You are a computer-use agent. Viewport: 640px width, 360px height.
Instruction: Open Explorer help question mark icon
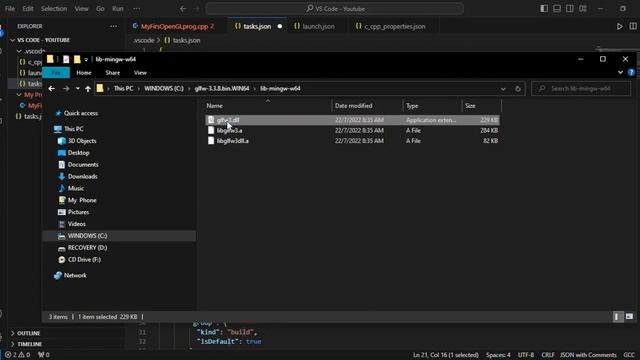(631, 73)
